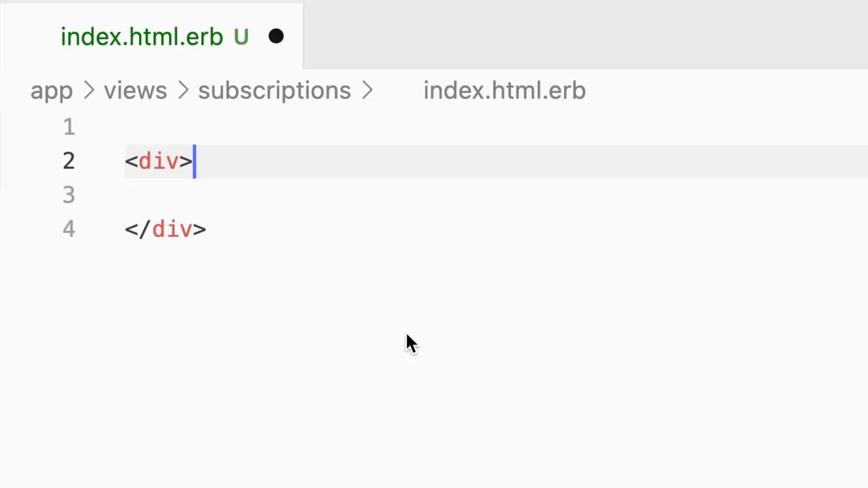Viewport: 868px width, 488px height.
Task: Place cursor in opening div tag name
Action: click(159, 161)
